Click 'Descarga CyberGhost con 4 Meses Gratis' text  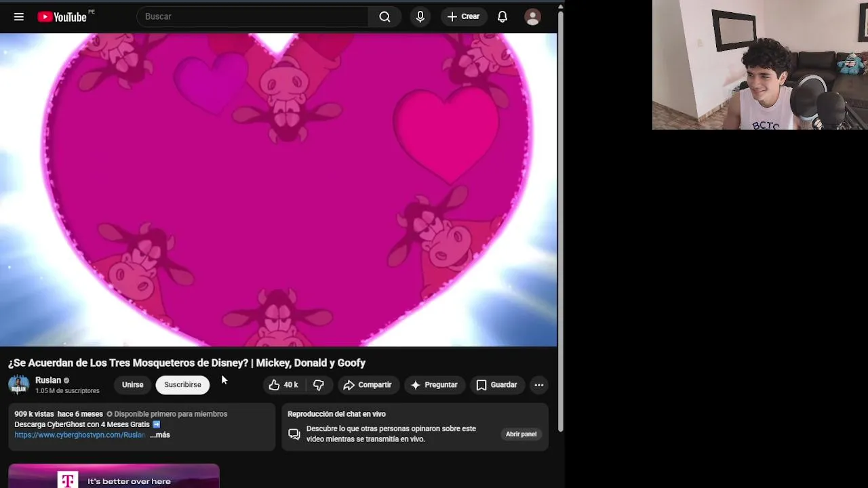point(82,424)
